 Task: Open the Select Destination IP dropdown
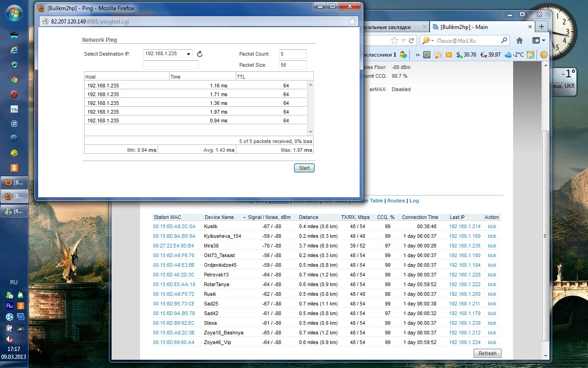coord(168,54)
